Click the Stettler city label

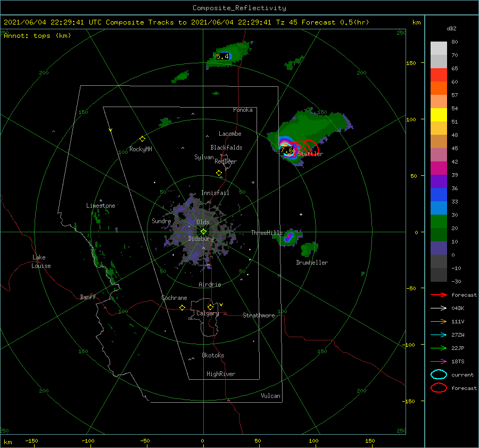(x=310, y=154)
